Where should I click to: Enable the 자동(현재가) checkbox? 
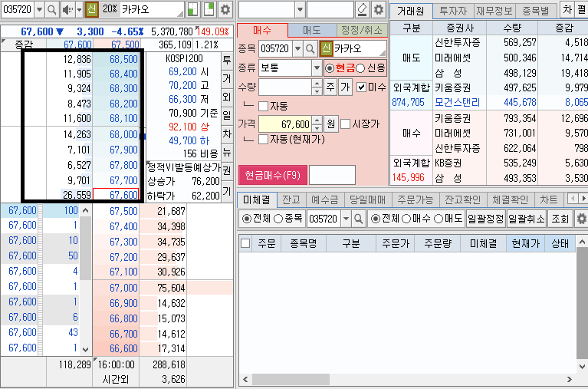tap(264, 140)
